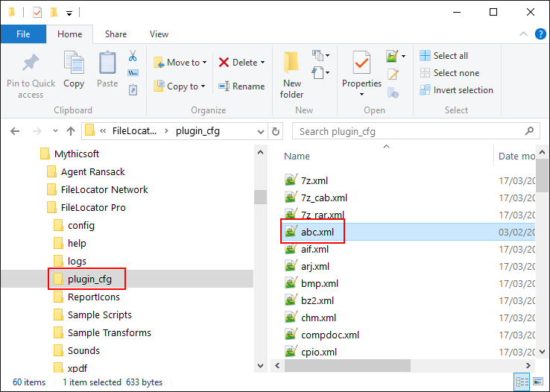Viewport: 550px width, 392px height.
Task: Click Select all button
Action: tap(444, 56)
